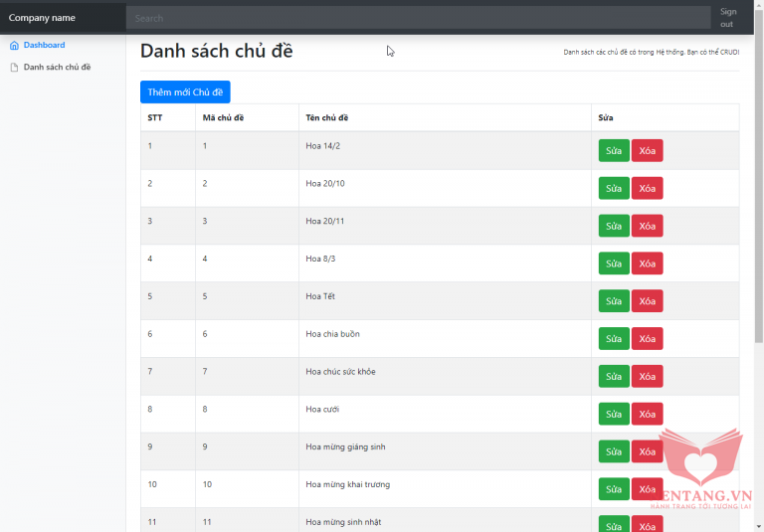The height and width of the screenshot is (532, 764).
Task: Click the Company name brand link
Action: click(42, 18)
